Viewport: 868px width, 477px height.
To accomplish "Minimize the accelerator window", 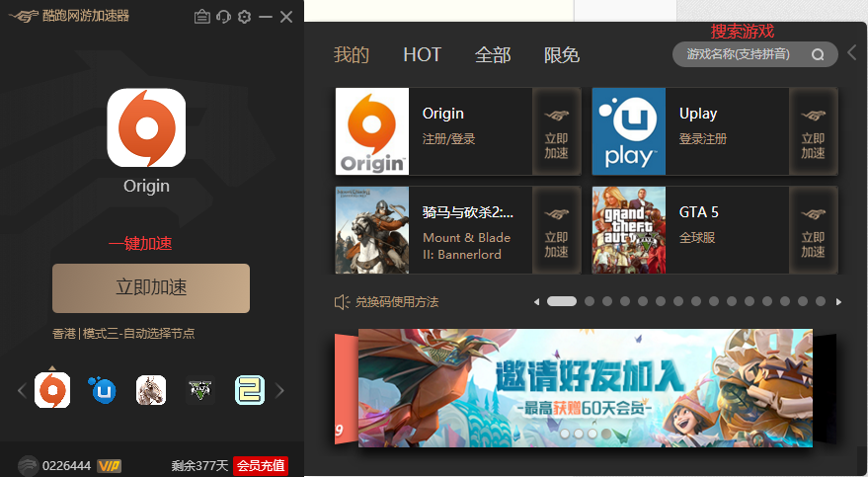I will click(x=266, y=17).
